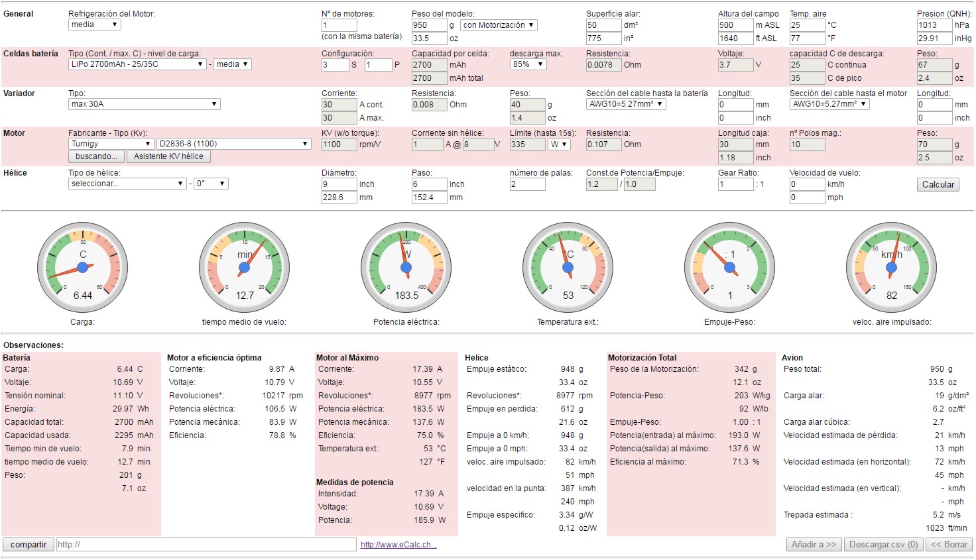Open the eCalc.ch website link
The height and width of the screenshot is (560, 976).
tap(398, 545)
